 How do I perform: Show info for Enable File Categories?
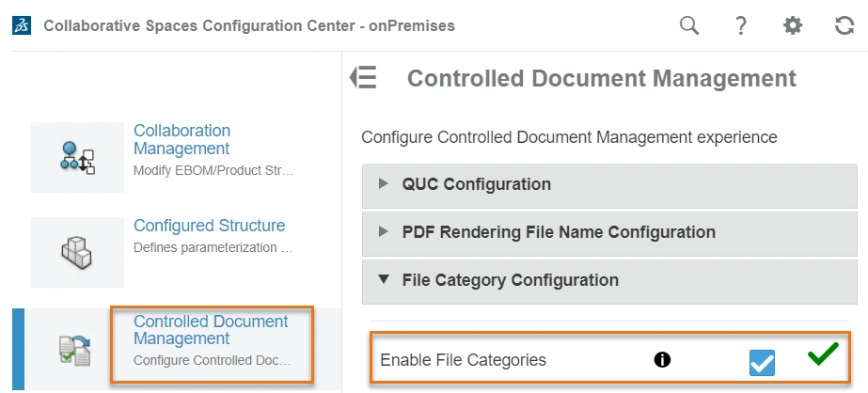(662, 359)
